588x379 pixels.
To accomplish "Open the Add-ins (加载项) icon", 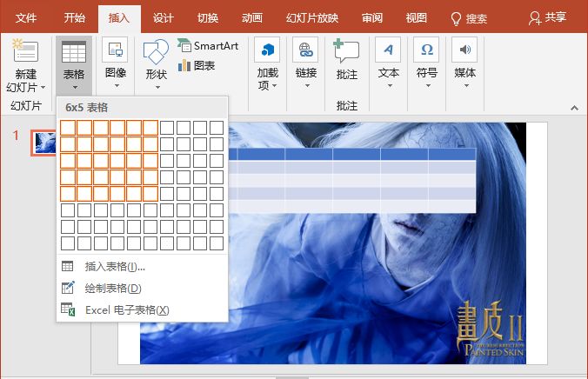I will (267, 50).
